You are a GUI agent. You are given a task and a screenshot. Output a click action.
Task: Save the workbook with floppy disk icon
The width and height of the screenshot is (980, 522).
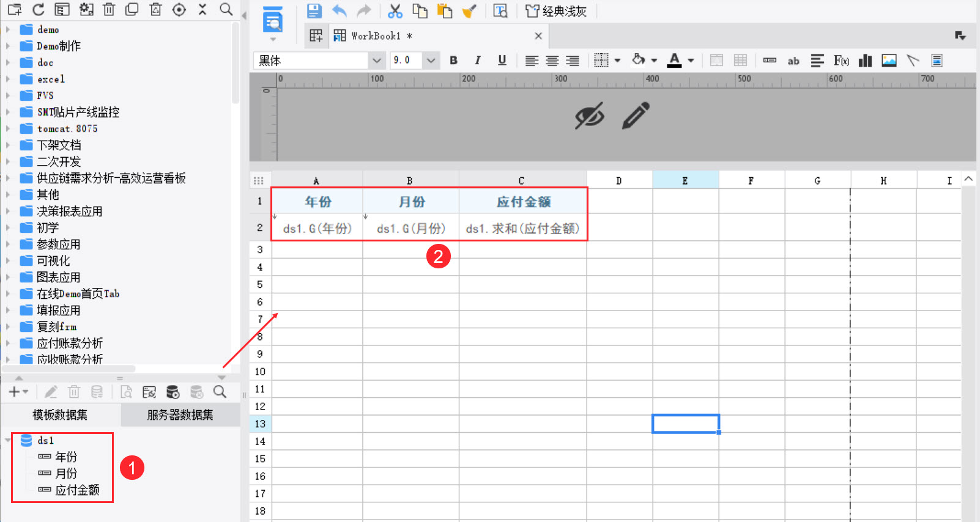click(x=314, y=10)
